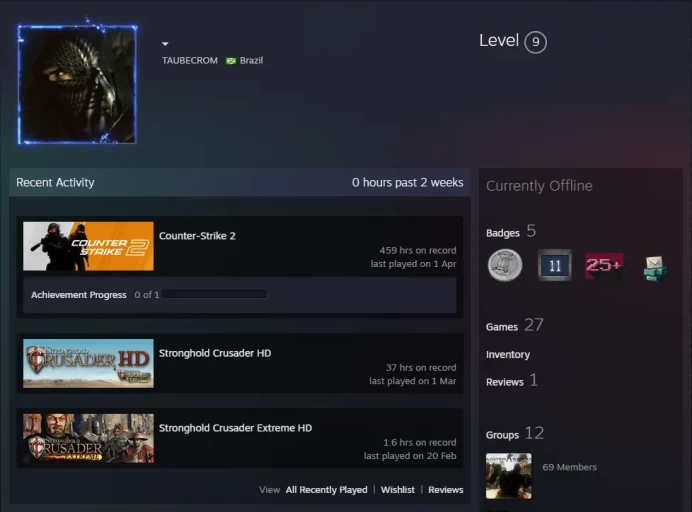
Task: View All Recently Played games
Action: [x=326, y=490]
